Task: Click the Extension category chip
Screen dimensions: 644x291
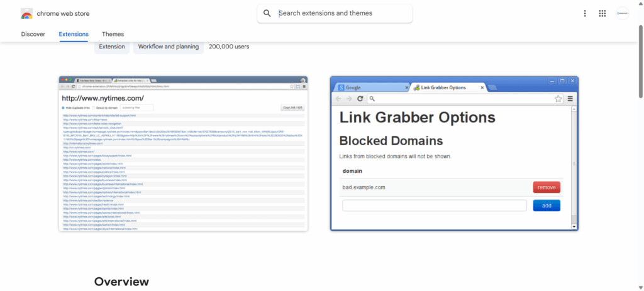Action: point(112,47)
